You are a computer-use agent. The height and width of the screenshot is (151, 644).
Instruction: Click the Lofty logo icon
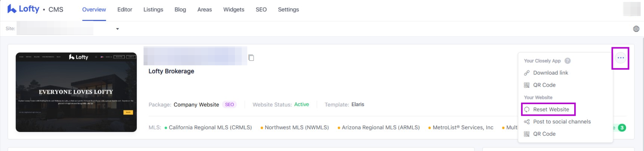[12, 9]
